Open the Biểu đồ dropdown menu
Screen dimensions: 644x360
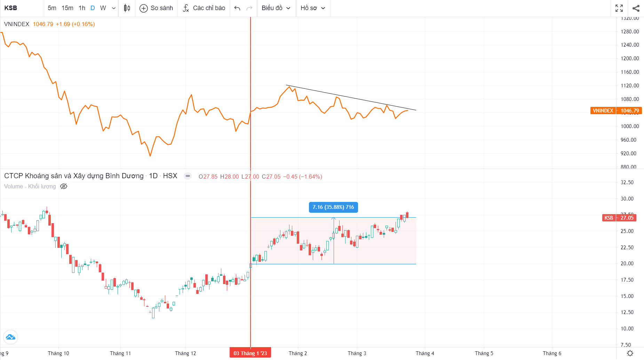tap(276, 8)
